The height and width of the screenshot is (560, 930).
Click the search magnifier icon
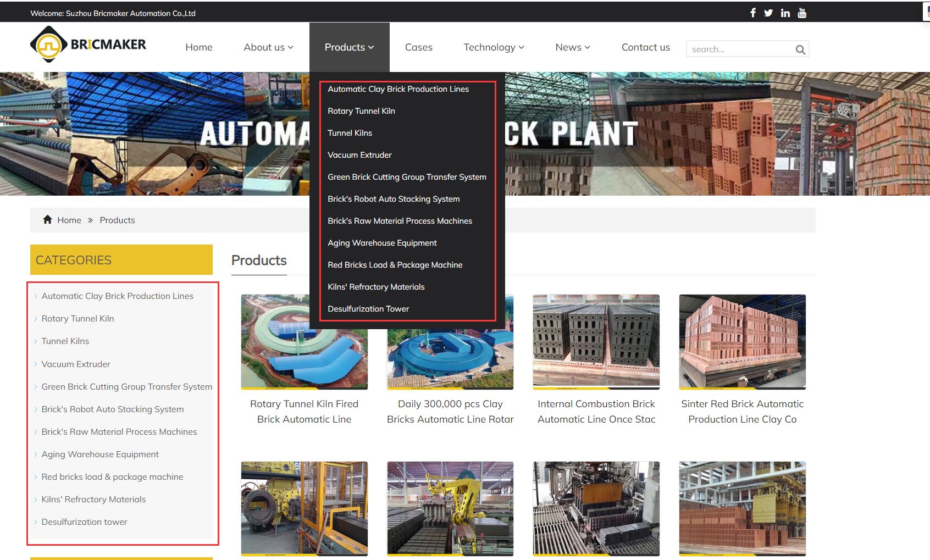click(800, 49)
